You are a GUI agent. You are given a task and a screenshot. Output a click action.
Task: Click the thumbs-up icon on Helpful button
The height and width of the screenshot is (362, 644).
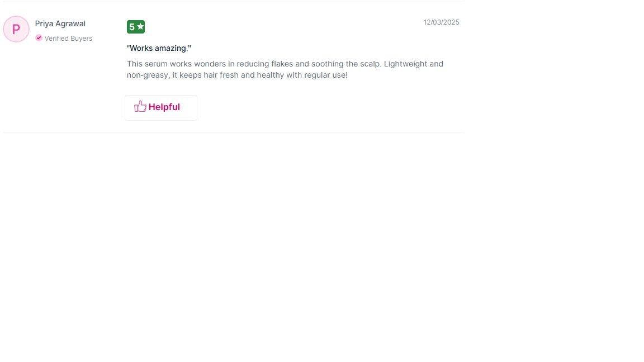tap(140, 107)
